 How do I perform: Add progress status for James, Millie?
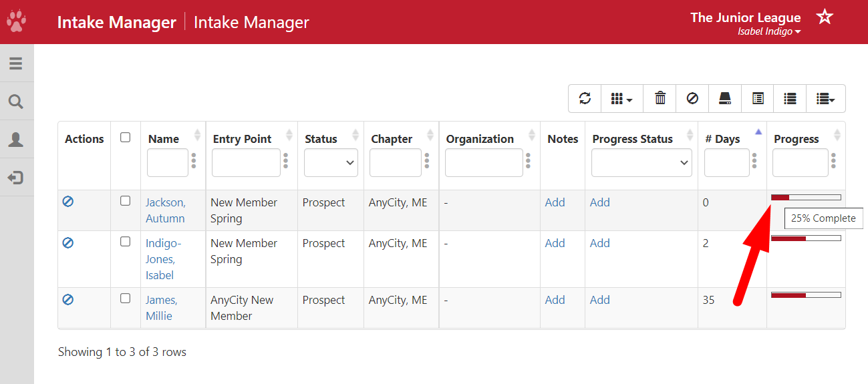coord(599,300)
